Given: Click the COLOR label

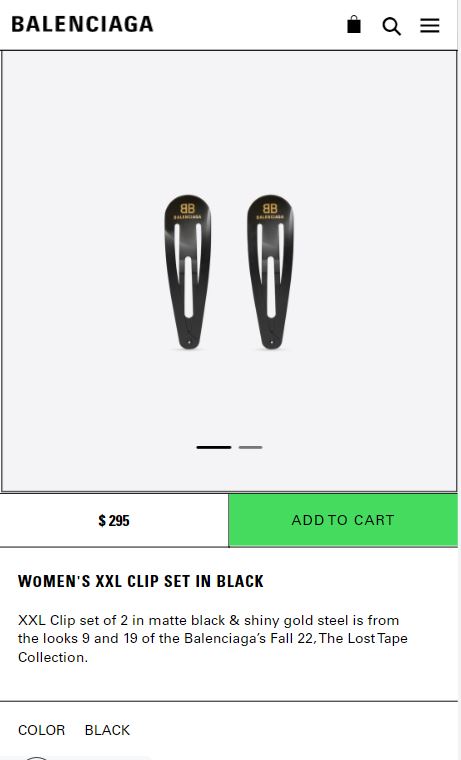Looking at the screenshot, I should click(x=41, y=730).
